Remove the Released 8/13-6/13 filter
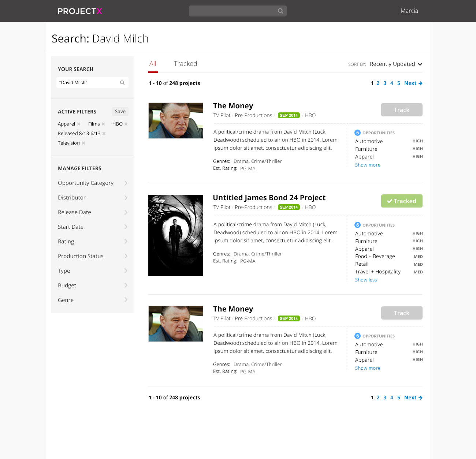476x459 pixels. pyautogui.click(x=104, y=134)
